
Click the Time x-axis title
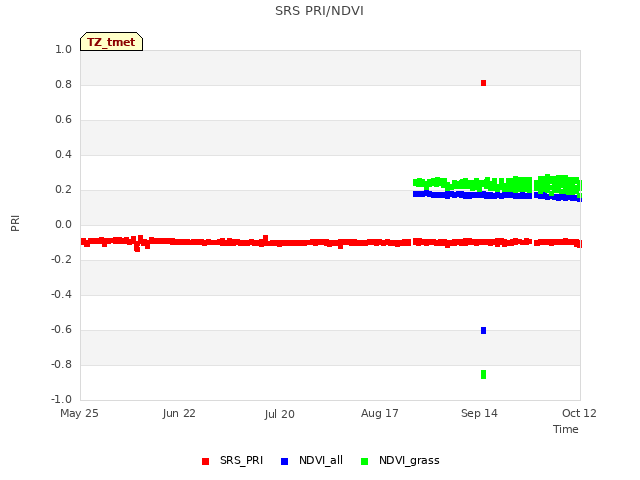tap(565, 429)
